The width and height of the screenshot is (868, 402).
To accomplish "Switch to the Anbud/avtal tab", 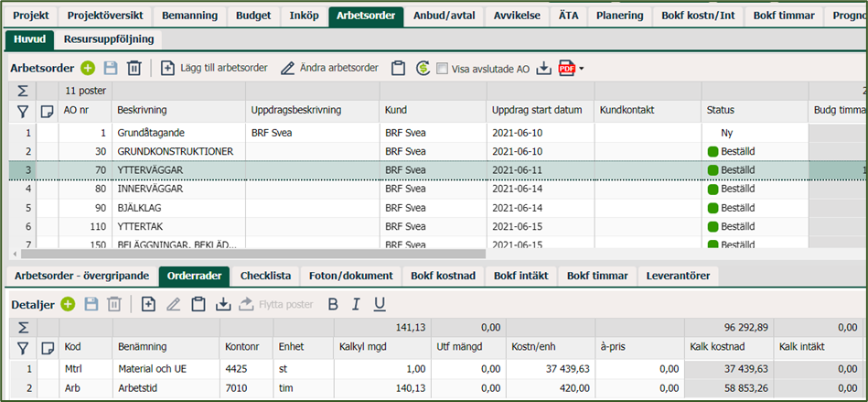I will coord(445,16).
